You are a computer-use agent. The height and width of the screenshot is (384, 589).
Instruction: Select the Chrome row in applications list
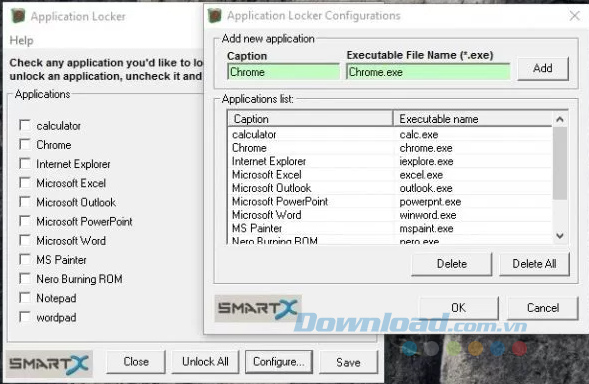coord(390,148)
